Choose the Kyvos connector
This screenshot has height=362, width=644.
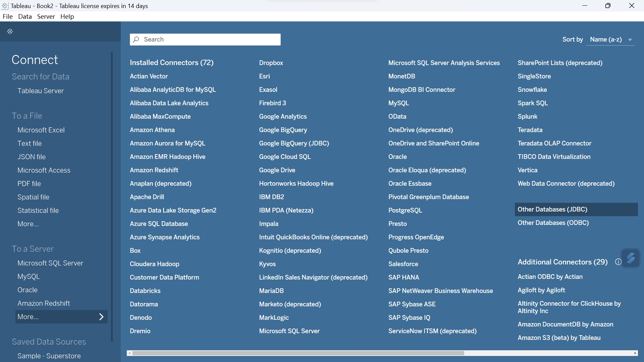(267, 264)
